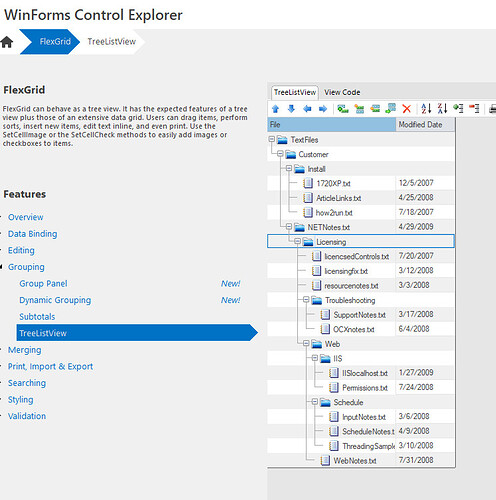Image resolution: width=496 pixels, height=500 pixels.
Task: Open the Dynamic Grouping link
Action: (55, 300)
